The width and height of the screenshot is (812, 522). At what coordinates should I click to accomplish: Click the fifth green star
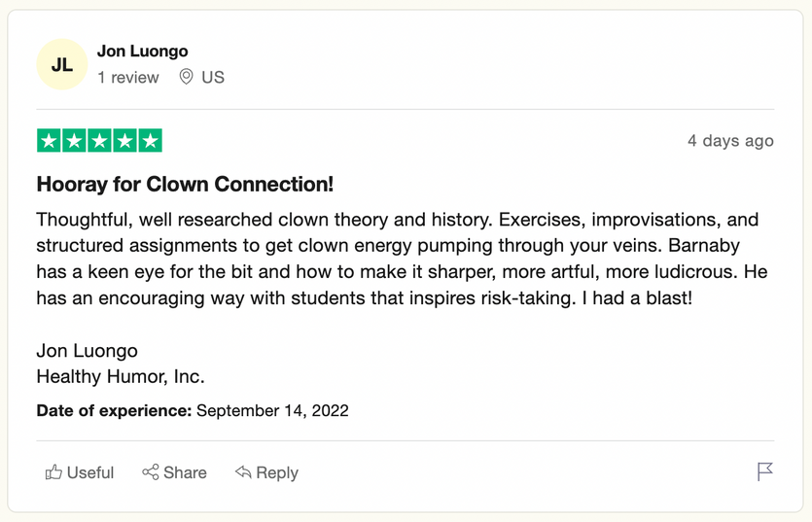click(150, 141)
